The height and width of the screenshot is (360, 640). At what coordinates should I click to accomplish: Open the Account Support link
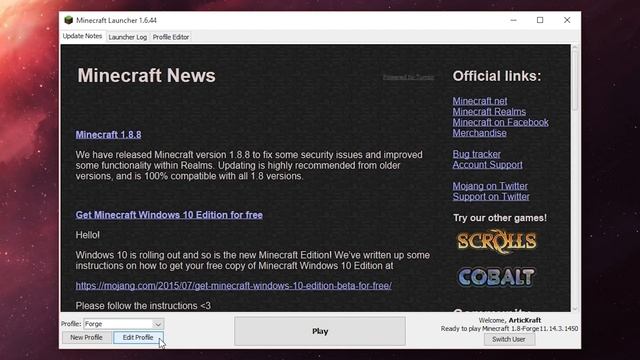click(487, 164)
